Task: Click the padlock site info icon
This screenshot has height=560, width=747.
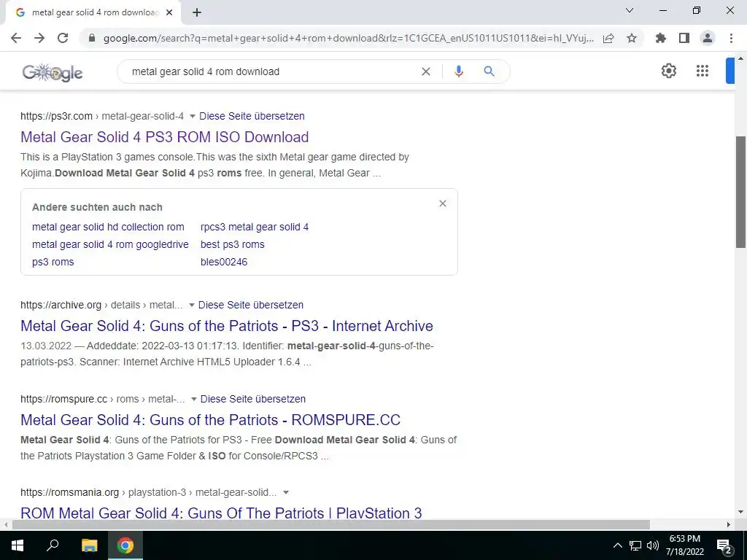Action: pyautogui.click(x=92, y=38)
